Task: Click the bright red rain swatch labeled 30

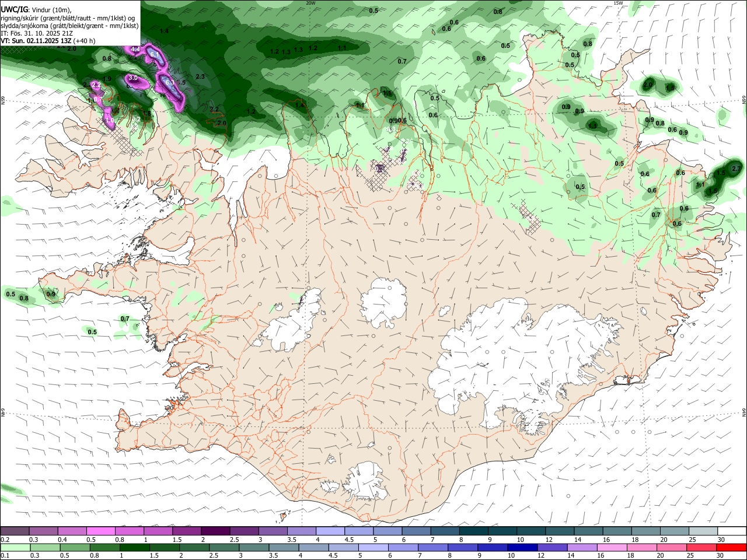Action: tap(731, 547)
